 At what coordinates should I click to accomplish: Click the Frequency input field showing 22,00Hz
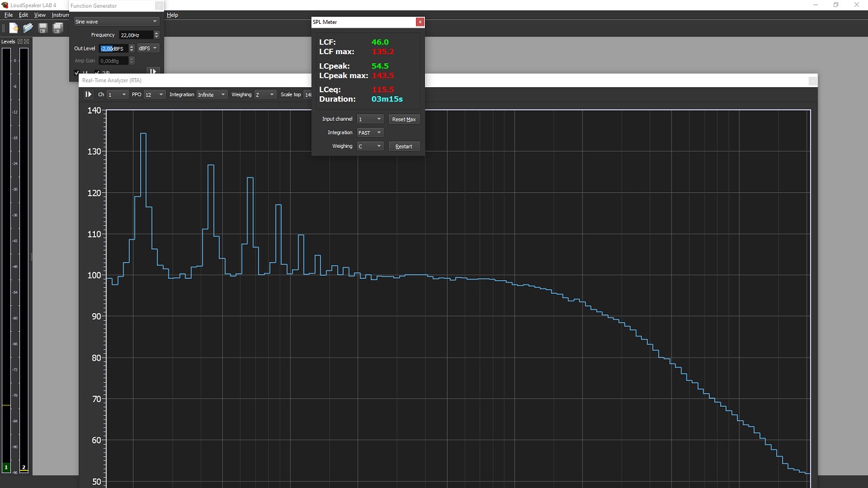pyautogui.click(x=136, y=35)
